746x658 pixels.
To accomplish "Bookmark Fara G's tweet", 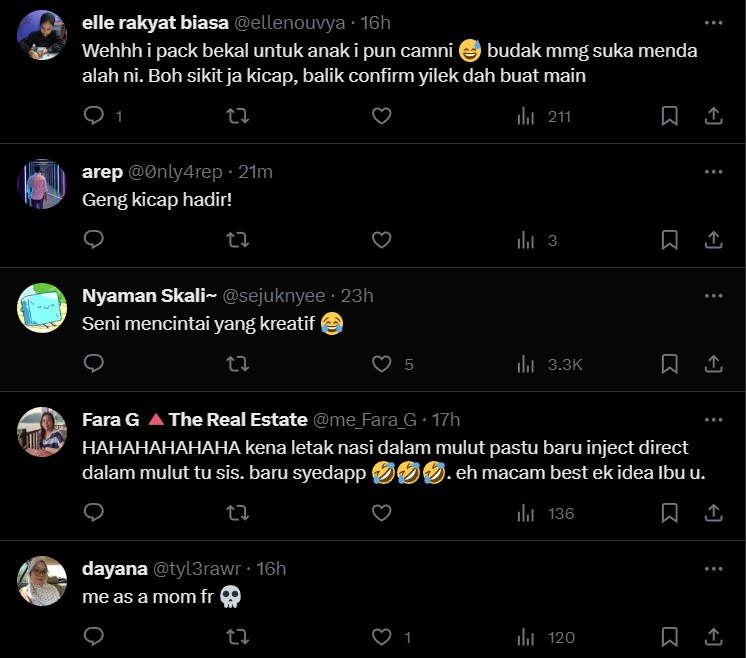I will tap(670, 513).
